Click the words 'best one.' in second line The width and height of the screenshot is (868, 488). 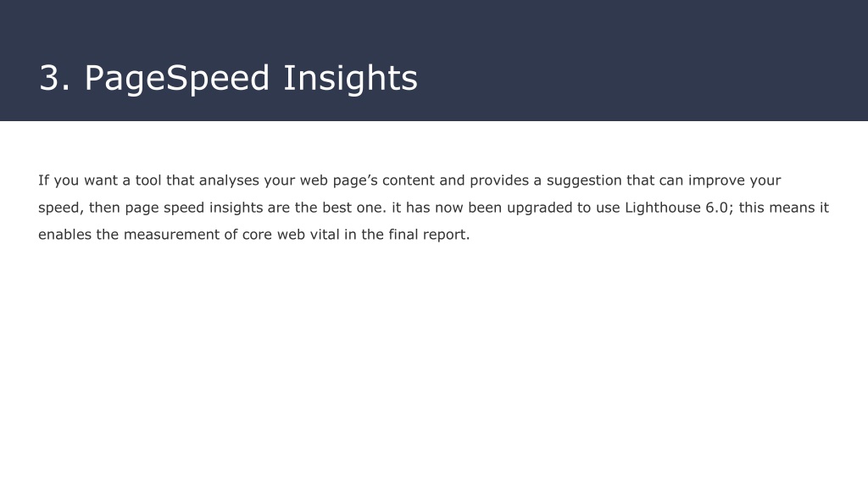[354, 208]
